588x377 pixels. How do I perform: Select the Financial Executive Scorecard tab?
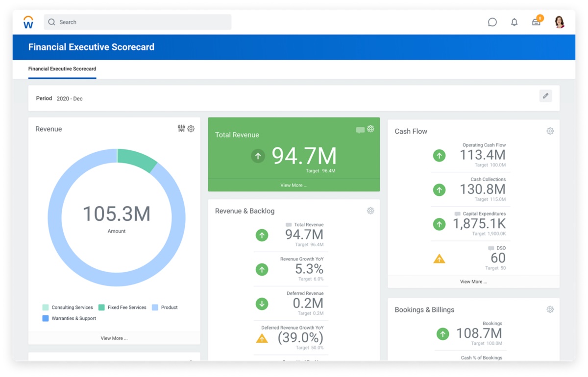[62, 69]
